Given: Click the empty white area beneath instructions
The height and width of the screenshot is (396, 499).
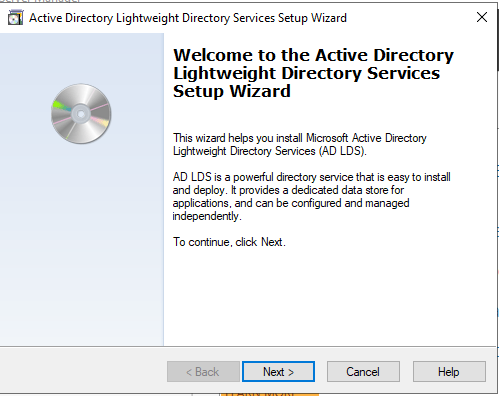Looking at the screenshot, I should tap(328, 297).
